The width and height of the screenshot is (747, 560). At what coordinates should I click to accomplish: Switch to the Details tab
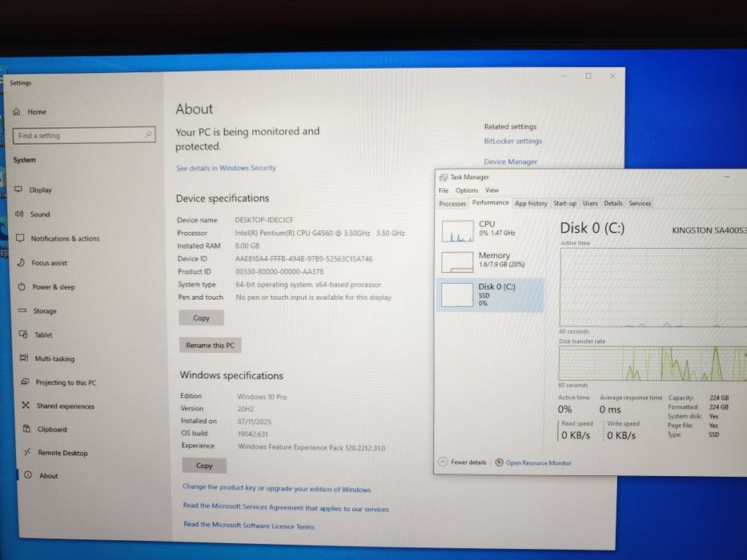(612, 203)
